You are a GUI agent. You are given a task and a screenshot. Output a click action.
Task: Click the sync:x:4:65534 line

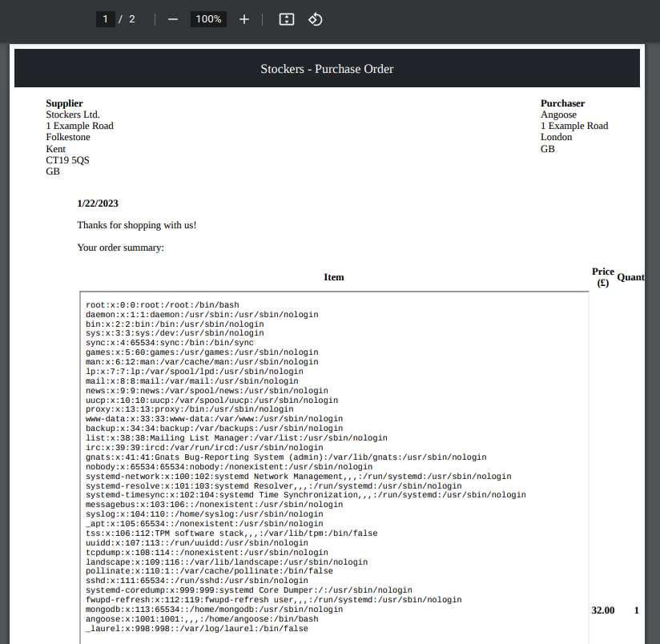[170, 343]
